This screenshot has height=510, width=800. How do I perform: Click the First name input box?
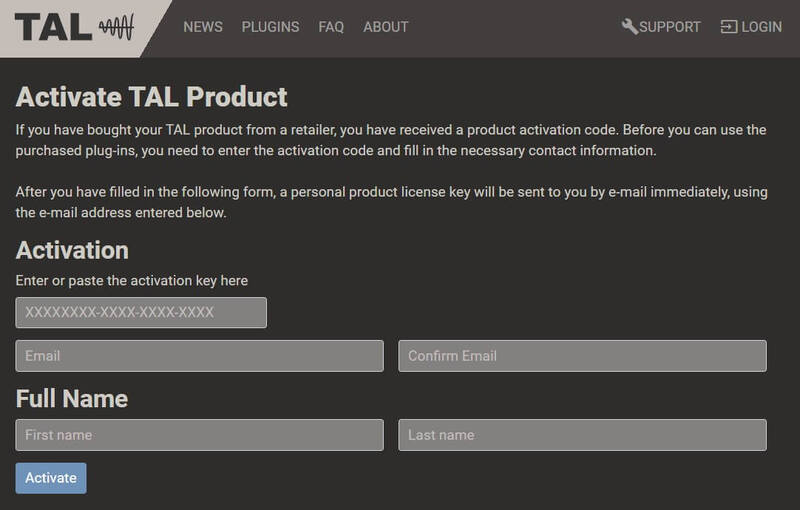199,435
